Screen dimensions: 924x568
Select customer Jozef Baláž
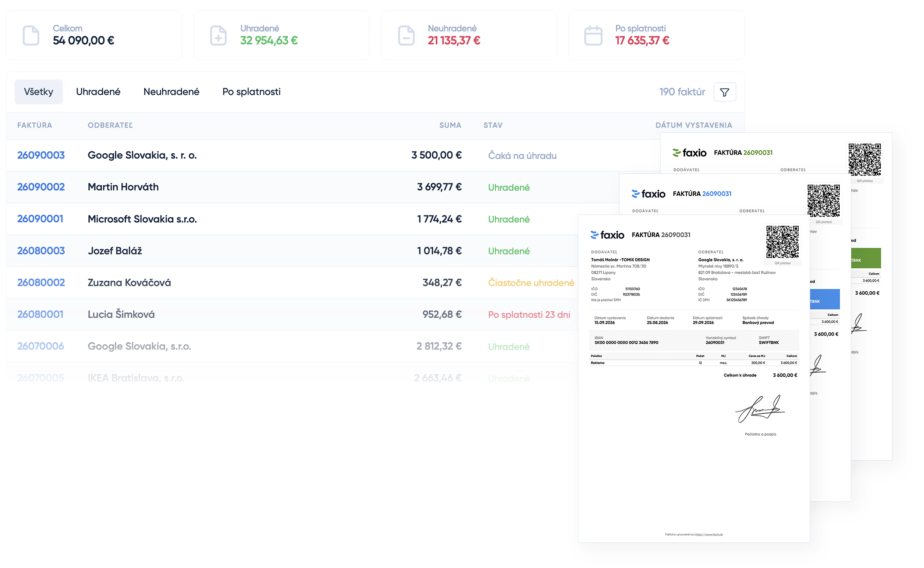(x=115, y=250)
